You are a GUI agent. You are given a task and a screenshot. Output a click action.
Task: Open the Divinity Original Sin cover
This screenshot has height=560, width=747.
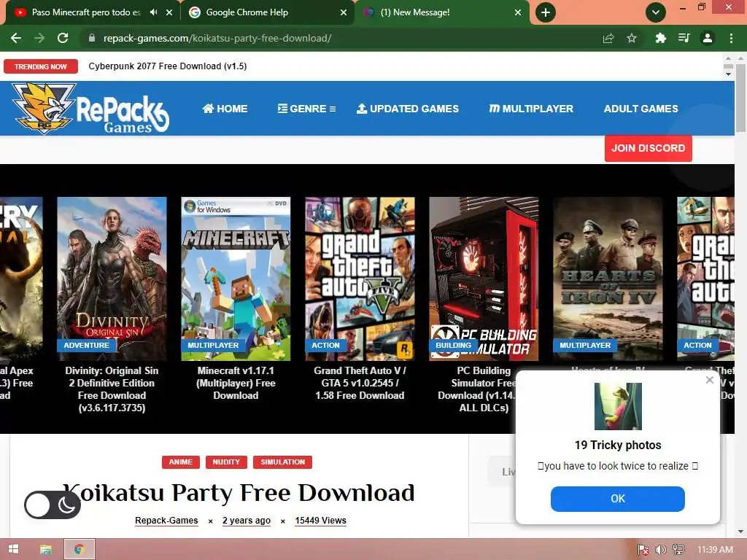[x=112, y=279]
